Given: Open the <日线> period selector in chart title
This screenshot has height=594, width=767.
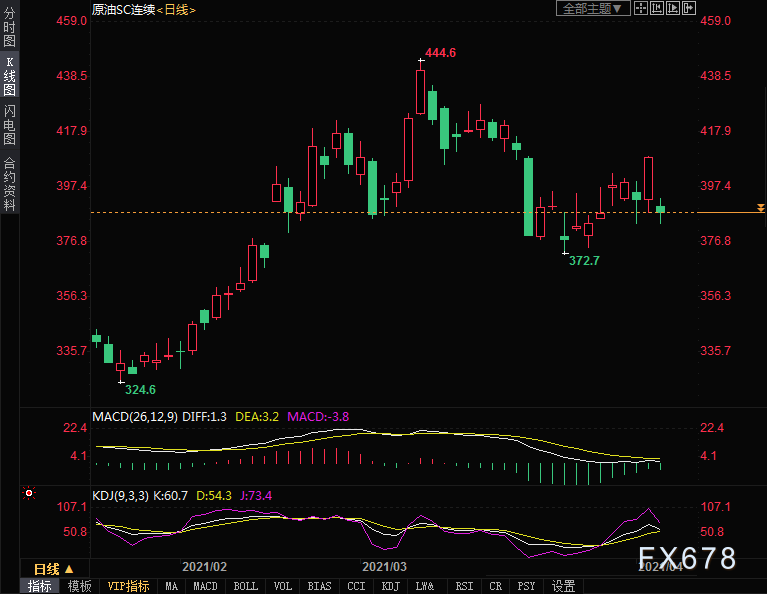Looking at the screenshot, I should [176, 9].
